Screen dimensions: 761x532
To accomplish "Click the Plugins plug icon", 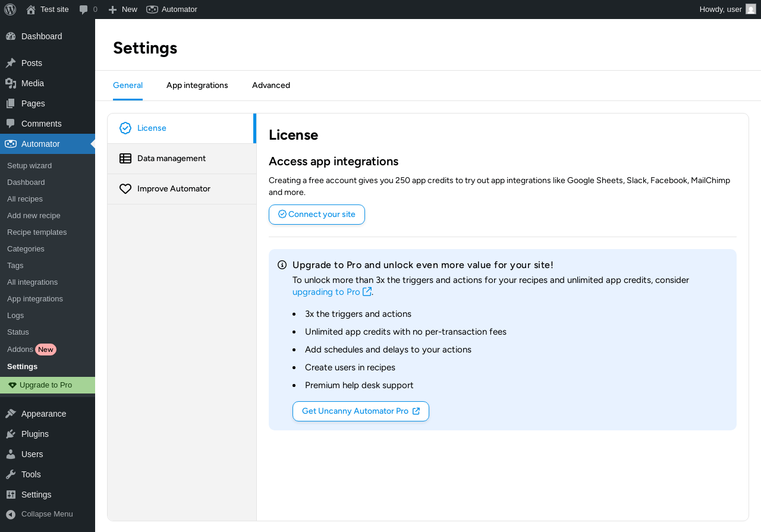I will 11,434.
